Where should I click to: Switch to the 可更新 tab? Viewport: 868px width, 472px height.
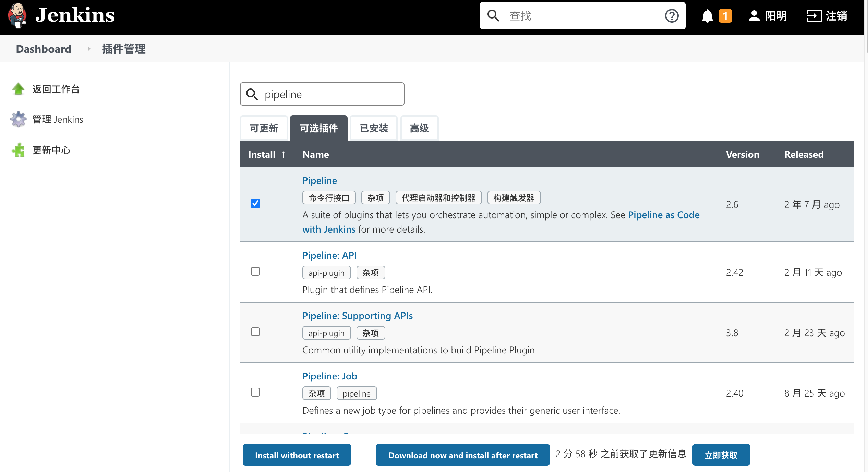[x=264, y=128]
